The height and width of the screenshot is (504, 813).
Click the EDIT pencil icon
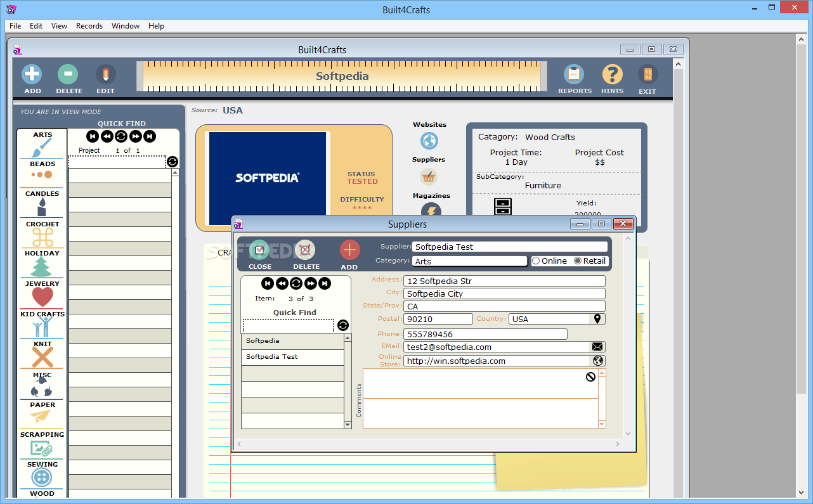(x=105, y=74)
